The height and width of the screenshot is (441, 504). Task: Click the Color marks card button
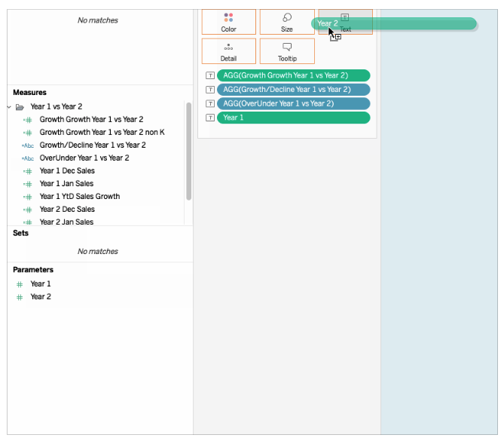click(x=228, y=22)
